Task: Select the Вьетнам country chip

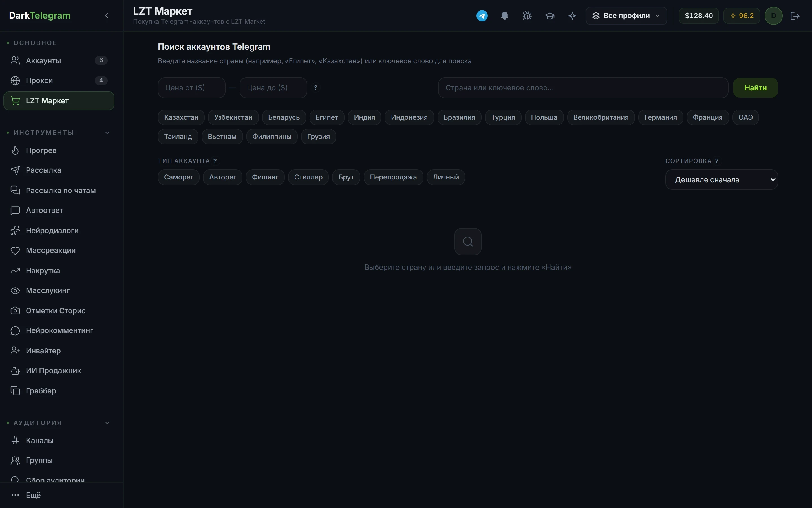Action: click(222, 136)
